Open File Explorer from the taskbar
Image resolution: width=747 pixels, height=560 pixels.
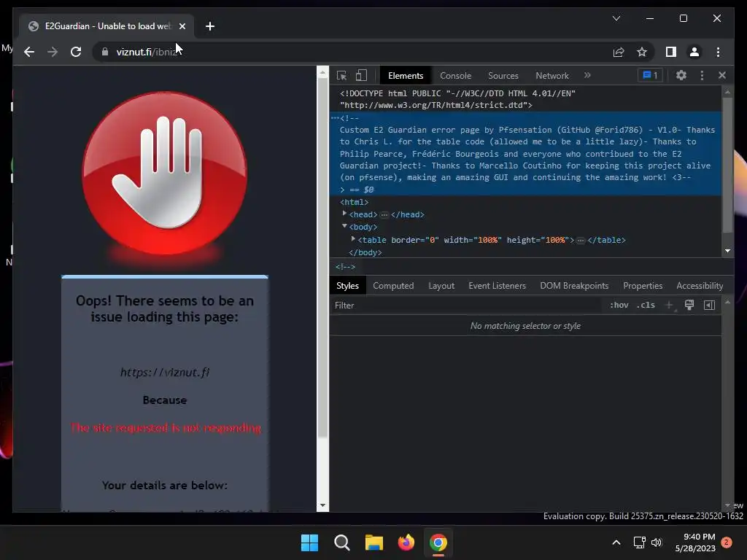coord(374,542)
